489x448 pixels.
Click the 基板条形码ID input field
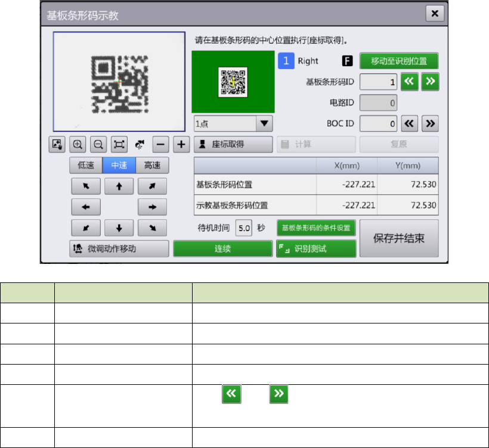378,82
